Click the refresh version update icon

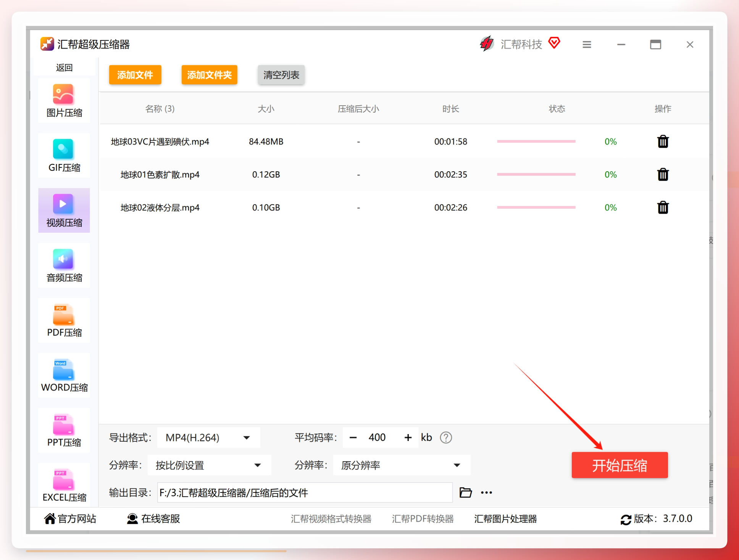pos(626,519)
